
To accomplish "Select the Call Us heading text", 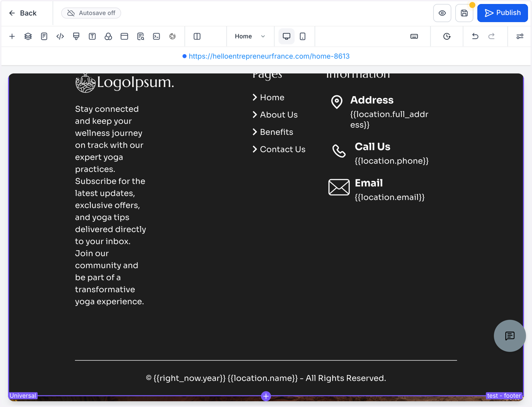I will click(372, 147).
